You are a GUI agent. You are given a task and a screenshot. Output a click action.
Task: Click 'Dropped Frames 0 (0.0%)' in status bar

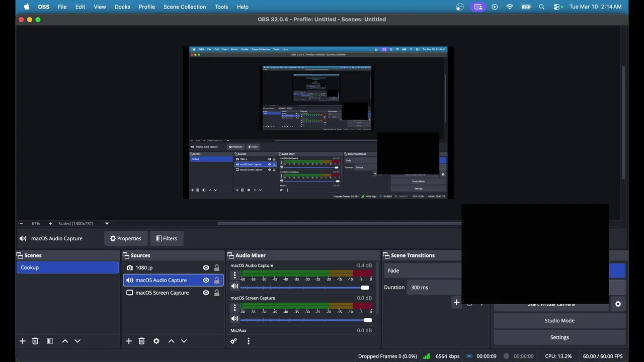coord(387,356)
